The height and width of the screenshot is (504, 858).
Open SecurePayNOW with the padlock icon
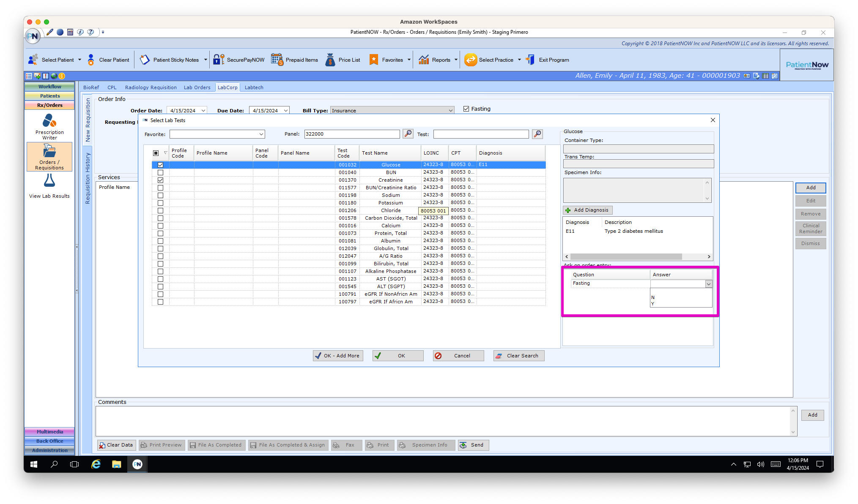(218, 59)
